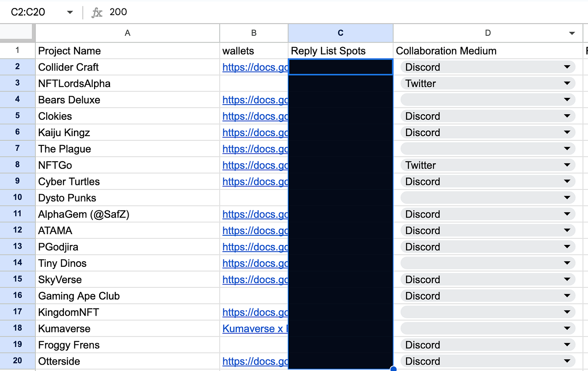The height and width of the screenshot is (371, 588).
Task: Select the wallets header cell
Action: coord(254,51)
